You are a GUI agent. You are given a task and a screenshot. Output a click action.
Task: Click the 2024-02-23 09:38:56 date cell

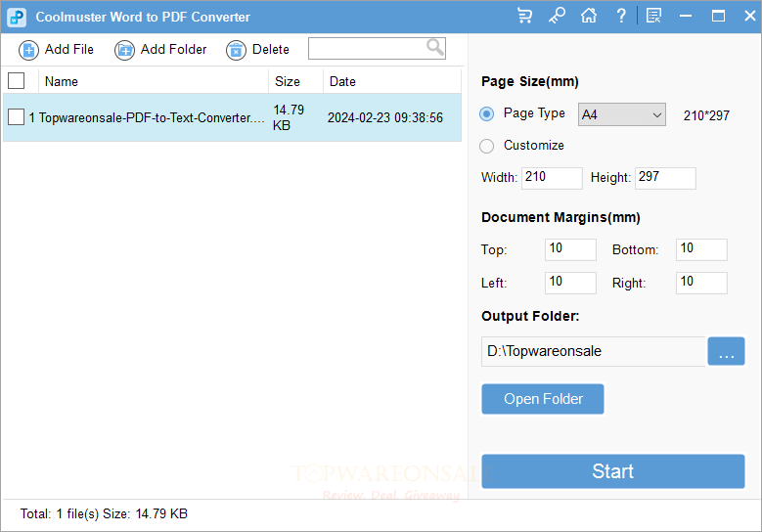384,117
